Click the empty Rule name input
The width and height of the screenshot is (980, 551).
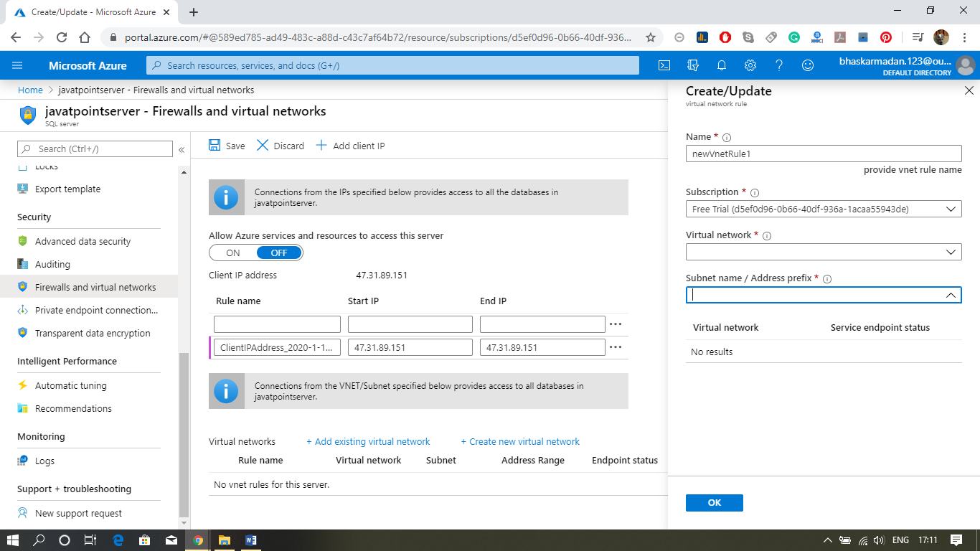click(277, 324)
